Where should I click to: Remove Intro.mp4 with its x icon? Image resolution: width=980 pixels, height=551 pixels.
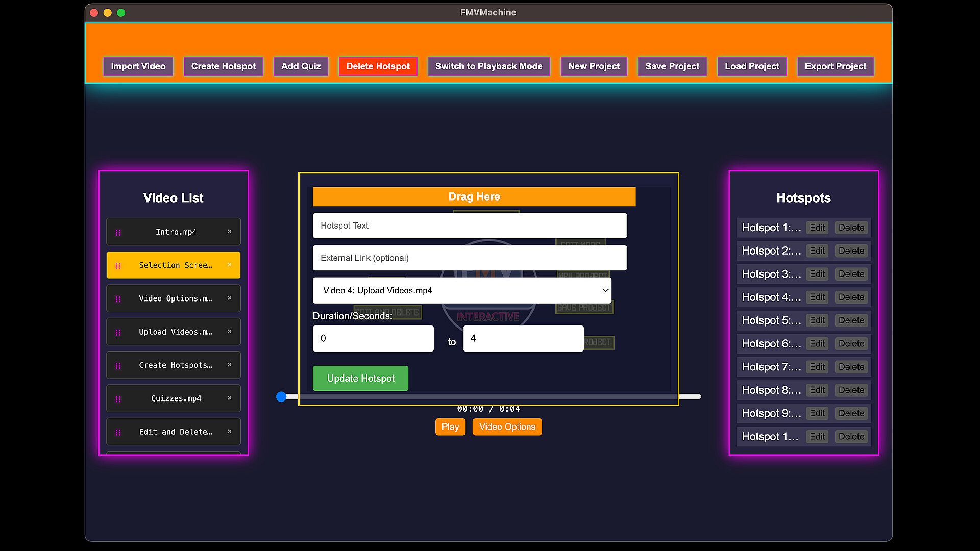(x=229, y=232)
